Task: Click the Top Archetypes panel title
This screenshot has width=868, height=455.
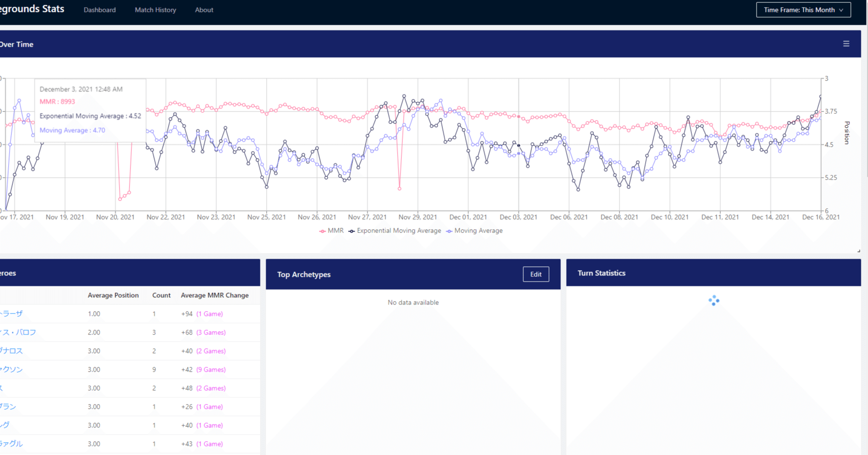Action: pyautogui.click(x=304, y=274)
